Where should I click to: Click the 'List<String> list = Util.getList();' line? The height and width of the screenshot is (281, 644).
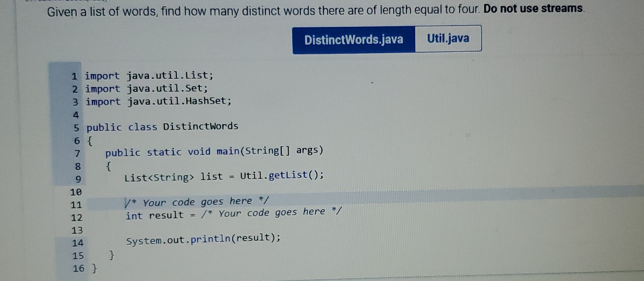click(224, 176)
